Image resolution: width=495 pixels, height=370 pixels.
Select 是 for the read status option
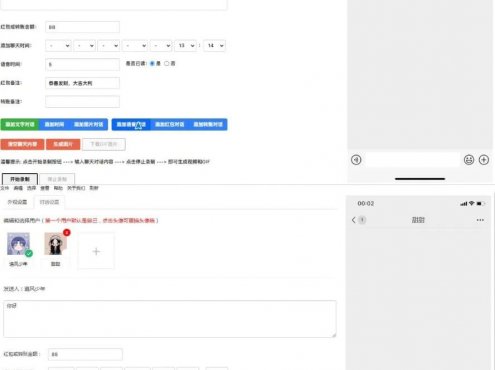click(152, 63)
